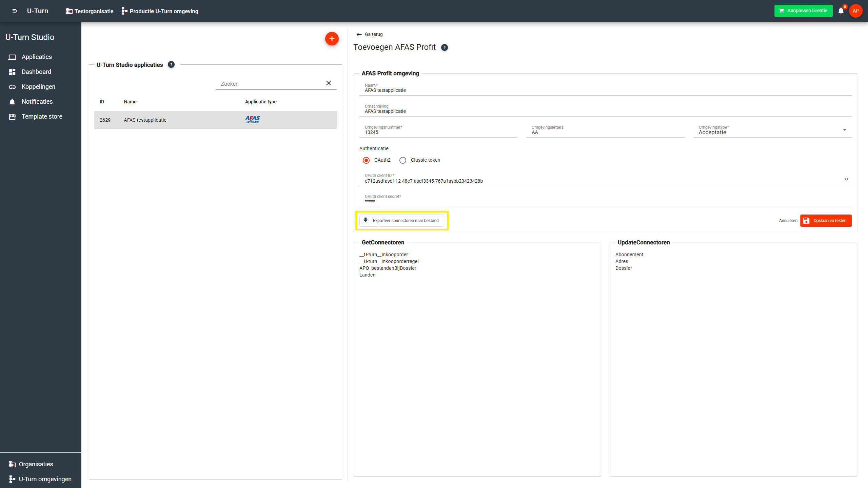This screenshot has height=488, width=868.
Task: Click the U-Turn logo text in top bar
Action: coord(38,11)
